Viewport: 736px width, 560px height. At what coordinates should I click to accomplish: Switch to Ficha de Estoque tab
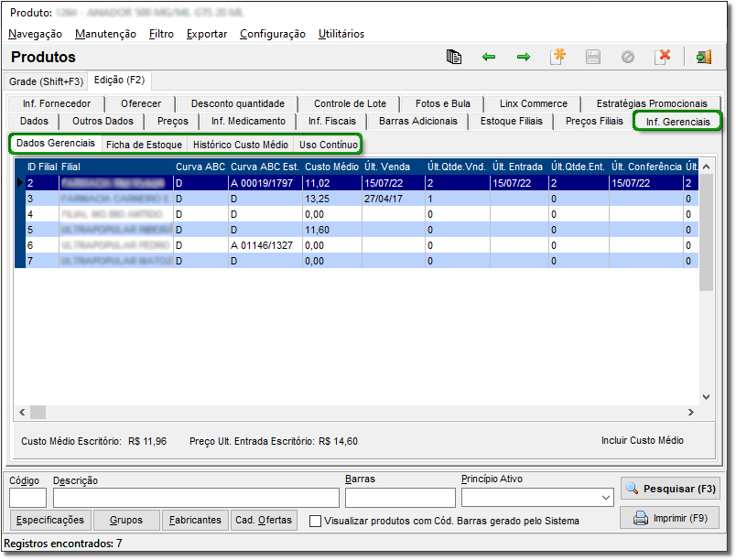coord(144,145)
